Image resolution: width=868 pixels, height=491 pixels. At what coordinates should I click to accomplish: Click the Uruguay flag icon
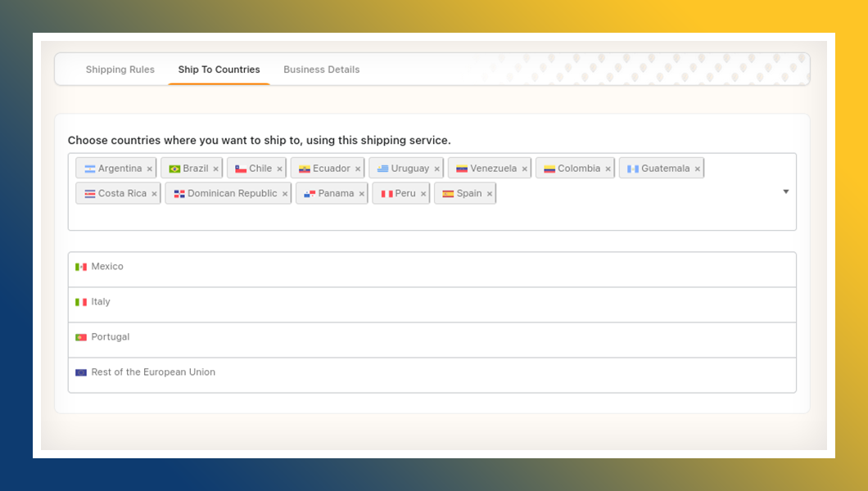click(x=382, y=169)
